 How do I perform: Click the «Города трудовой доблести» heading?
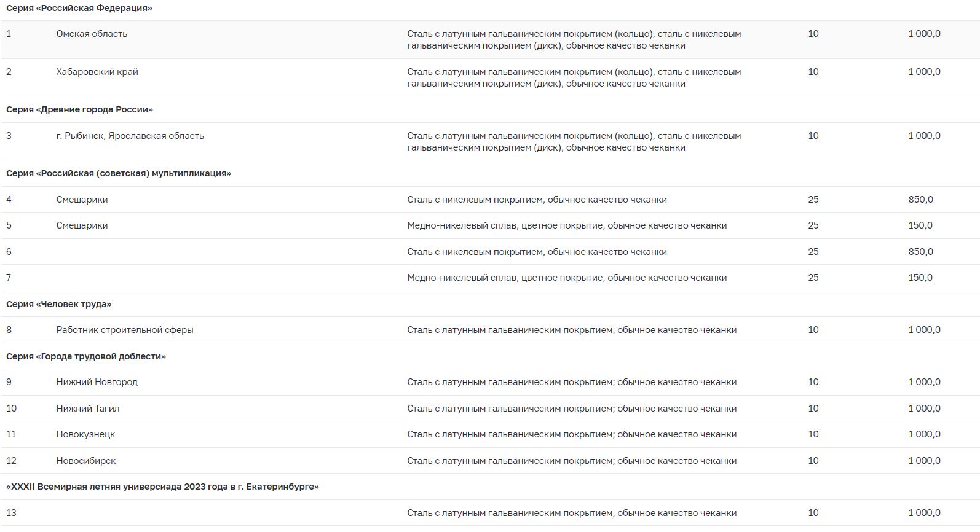(x=86, y=356)
